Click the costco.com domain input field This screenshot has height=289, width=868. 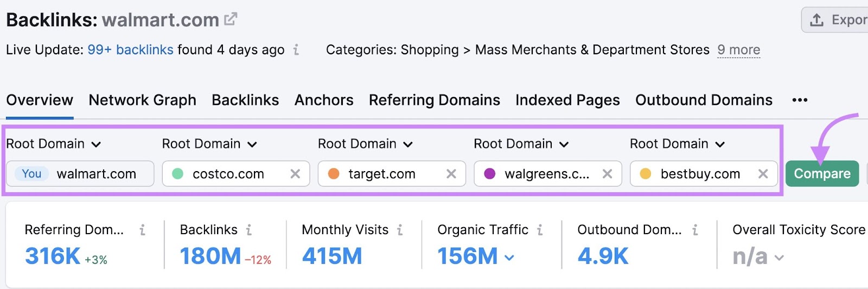(x=236, y=174)
